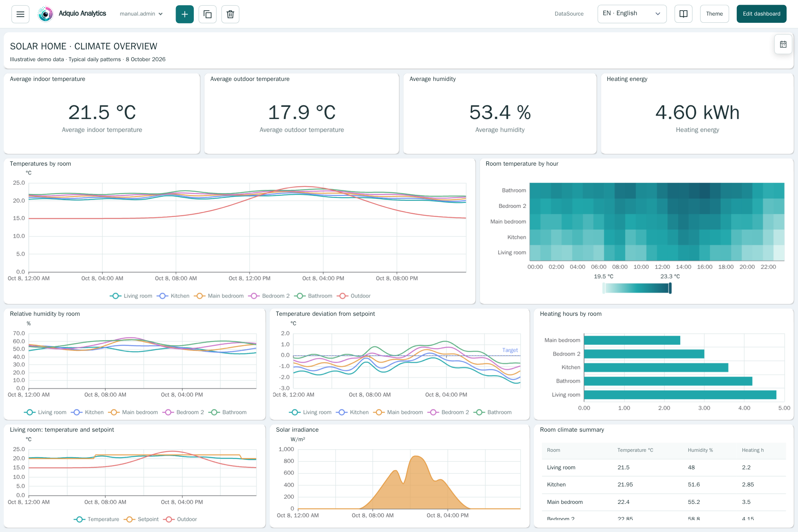Screen dimensions: 798x532
Task: Expand the manual.admin user dropdown
Action: click(x=141, y=14)
